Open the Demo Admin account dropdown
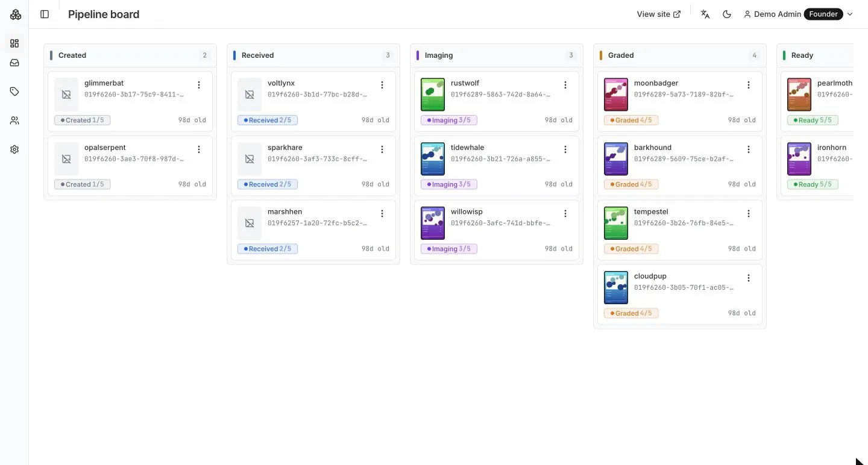 pos(799,14)
